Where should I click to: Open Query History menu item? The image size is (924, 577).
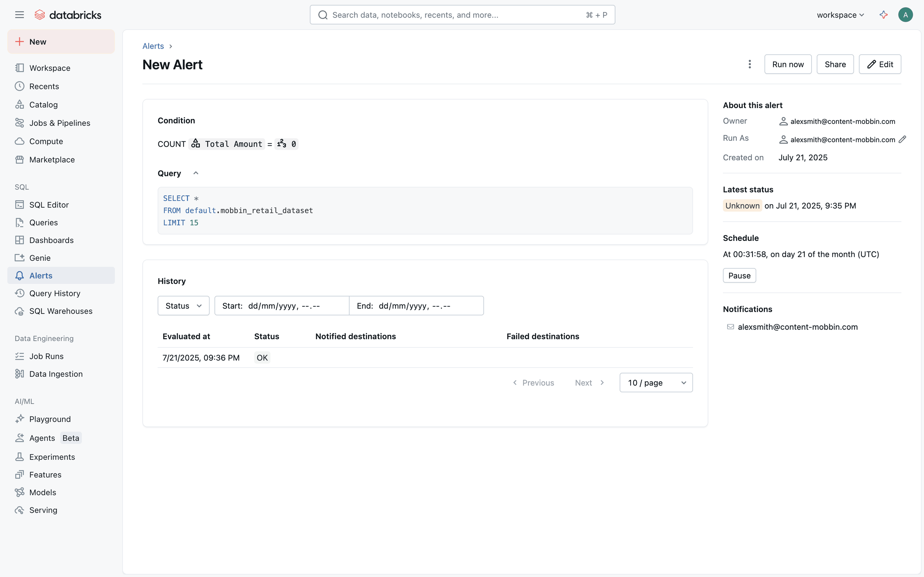coord(55,293)
